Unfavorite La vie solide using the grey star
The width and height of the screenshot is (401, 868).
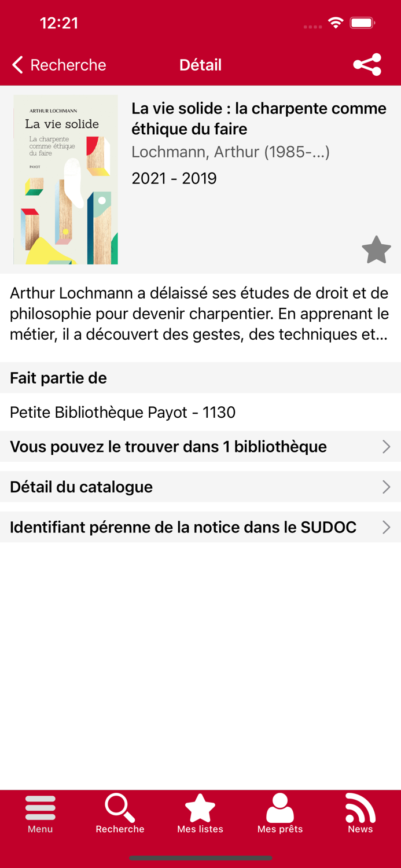pyautogui.click(x=376, y=249)
